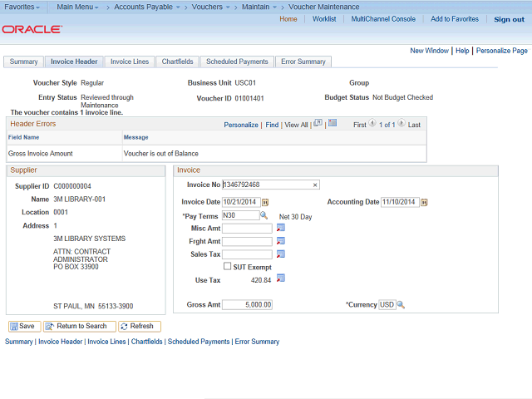Image resolution: width=532 pixels, height=399 pixels.
Task: Click bottom Chartfields footer link
Action: click(x=146, y=342)
